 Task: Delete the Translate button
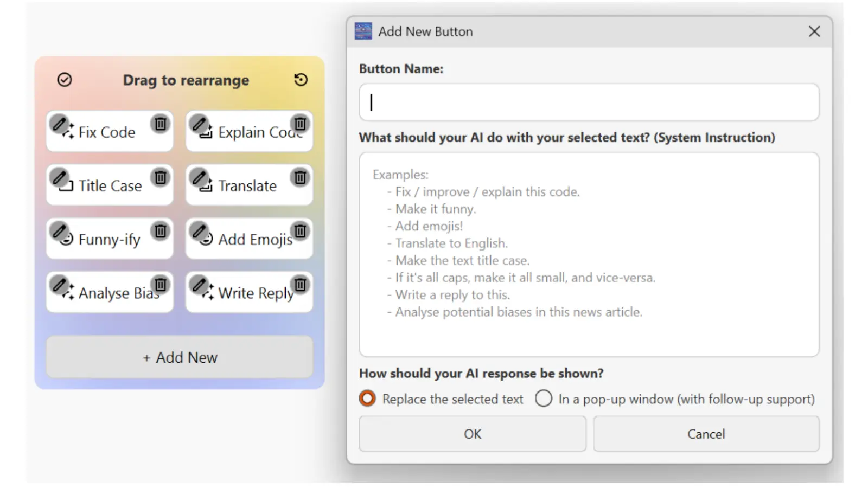tap(300, 177)
